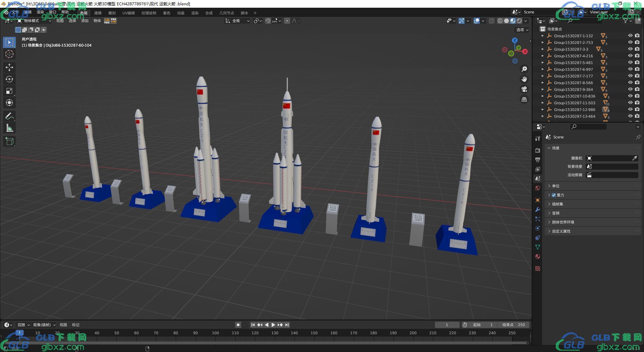Toggle camera view with camera icon
644x352 pixels.
[524, 89]
